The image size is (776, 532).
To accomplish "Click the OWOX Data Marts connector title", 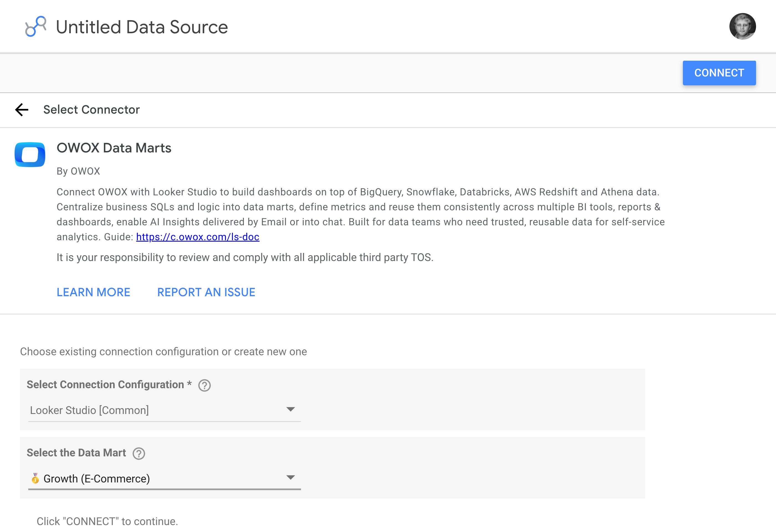I will pyautogui.click(x=114, y=148).
